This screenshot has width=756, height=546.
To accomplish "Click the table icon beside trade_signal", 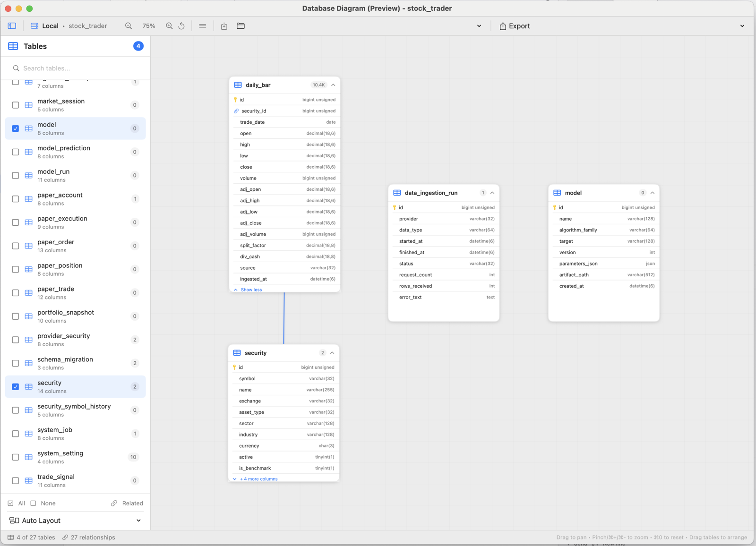I will [29, 481].
